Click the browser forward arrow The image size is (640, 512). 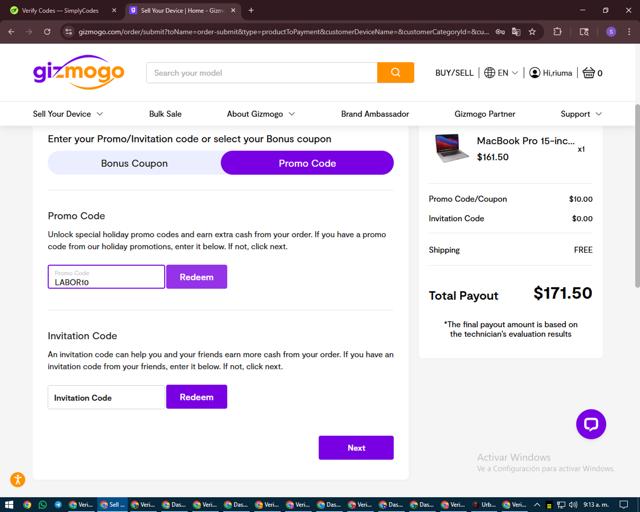click(29, 32)
